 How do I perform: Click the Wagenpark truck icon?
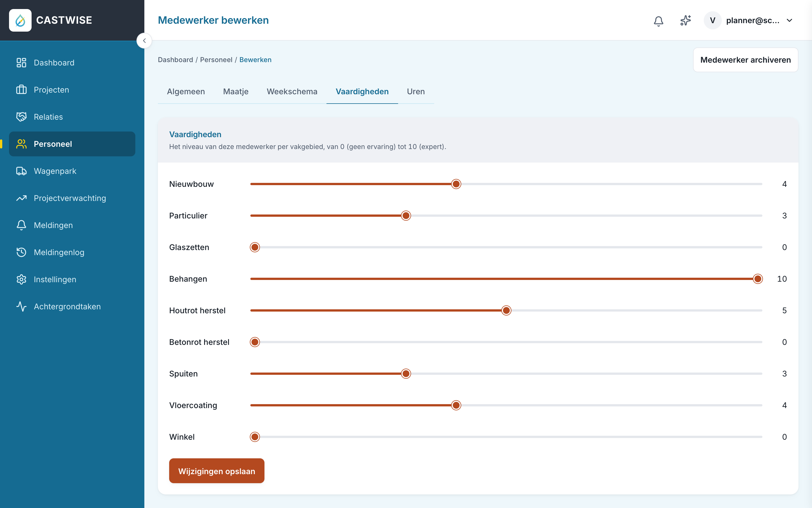[21, 171]
